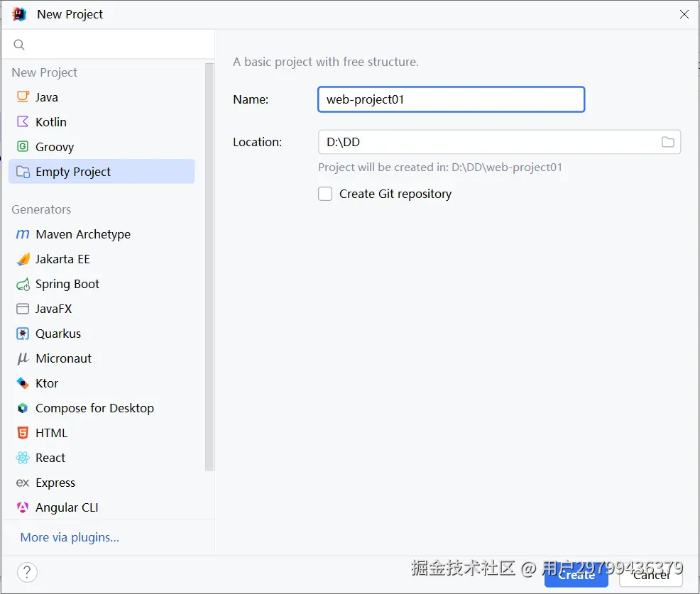Open More via plugins link
The image size is (700, 594).
[70, 537]
